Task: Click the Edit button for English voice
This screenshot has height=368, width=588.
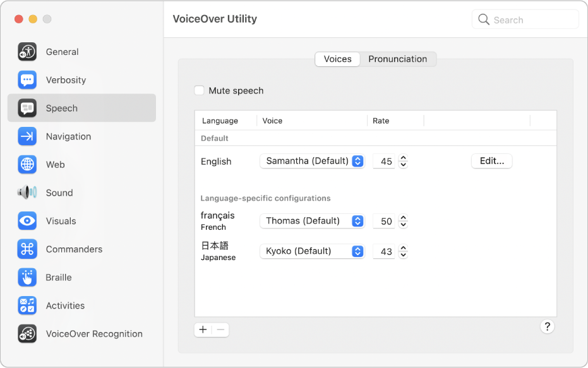Action: (x=491, y=161)
